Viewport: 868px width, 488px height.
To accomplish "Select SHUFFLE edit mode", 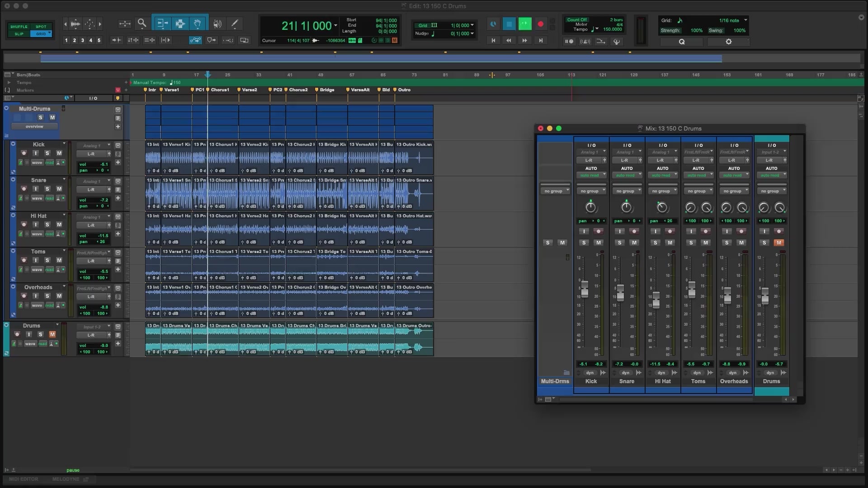I will 19,27.
